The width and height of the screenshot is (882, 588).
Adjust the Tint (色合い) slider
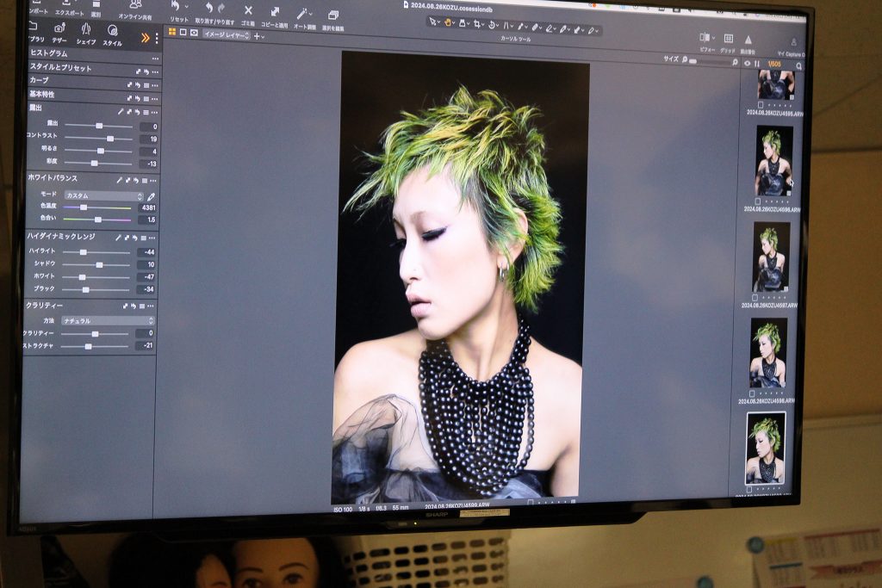click(x=96, y=220)
